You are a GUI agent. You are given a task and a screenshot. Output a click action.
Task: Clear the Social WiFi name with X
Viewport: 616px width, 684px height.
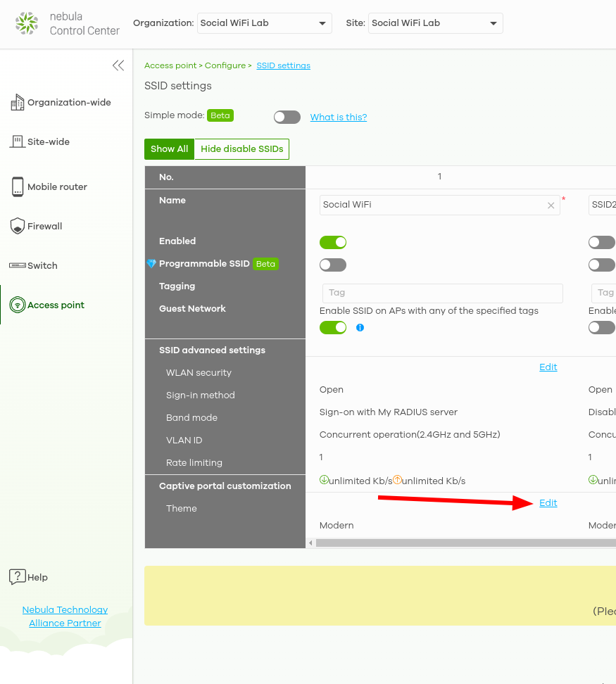[x=551, y=205]
